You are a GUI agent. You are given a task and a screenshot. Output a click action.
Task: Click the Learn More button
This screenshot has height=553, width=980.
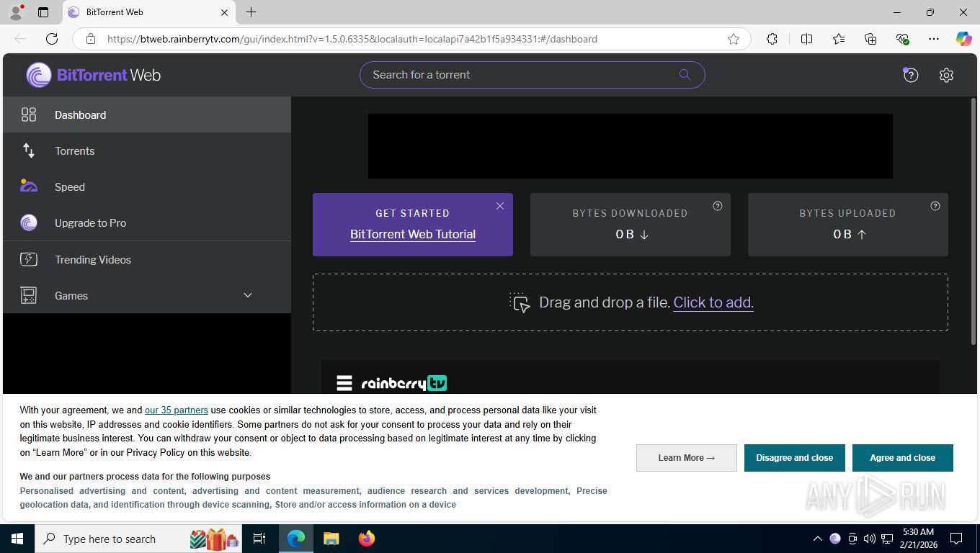pyautogui.click(x=687, y=458)
